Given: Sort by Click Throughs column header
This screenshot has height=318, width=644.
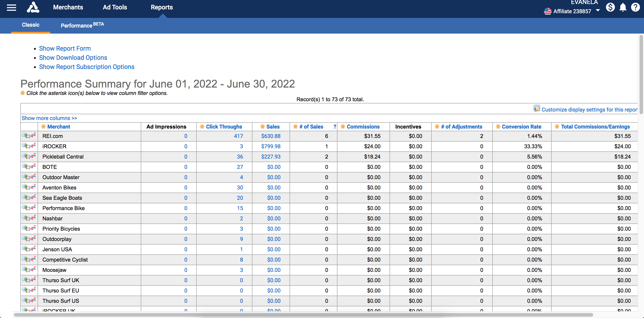Looking at the screenshot, I should coord(224,127).
